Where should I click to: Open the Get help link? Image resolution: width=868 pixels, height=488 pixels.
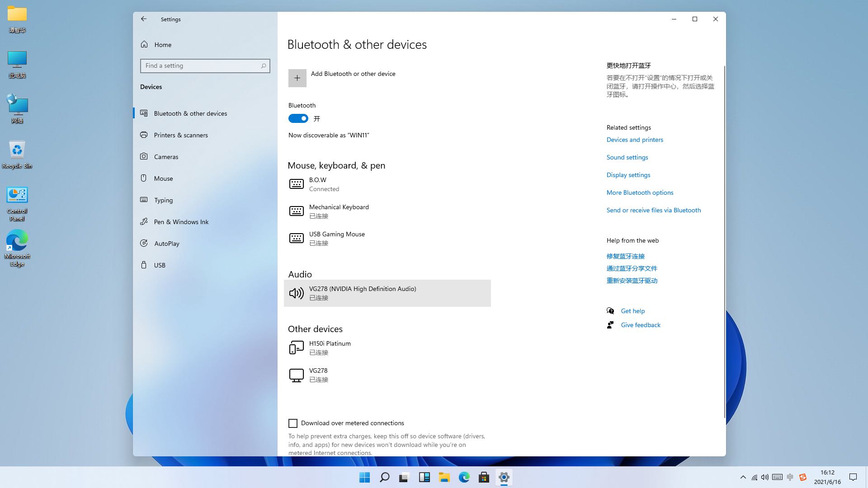point(632,311)
